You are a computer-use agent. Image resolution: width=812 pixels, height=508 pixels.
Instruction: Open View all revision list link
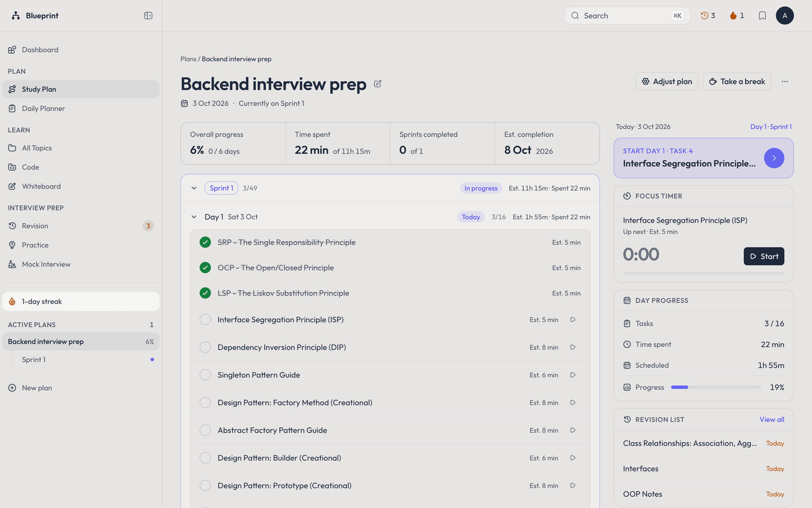point(771,420)
